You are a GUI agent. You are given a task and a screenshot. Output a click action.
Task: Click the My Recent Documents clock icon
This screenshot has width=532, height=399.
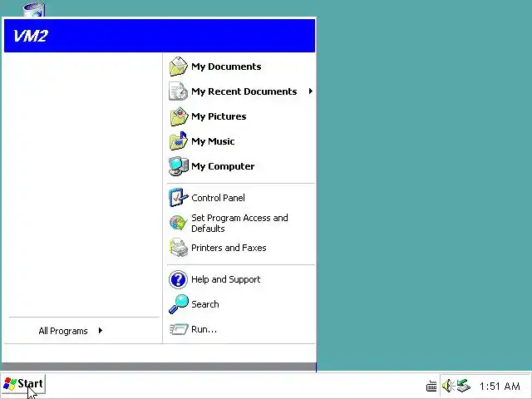(x=178, y=91)
